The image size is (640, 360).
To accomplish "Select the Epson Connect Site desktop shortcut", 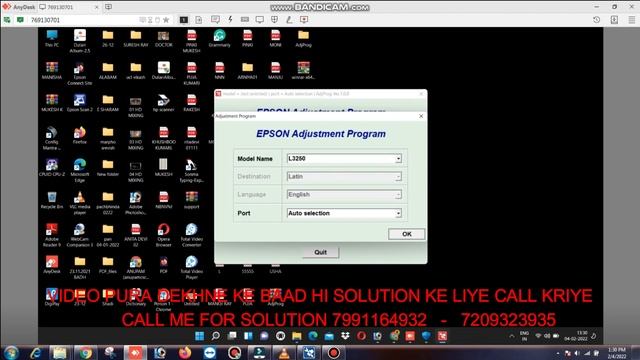I will pyautogui.click(x=80, y=74).
